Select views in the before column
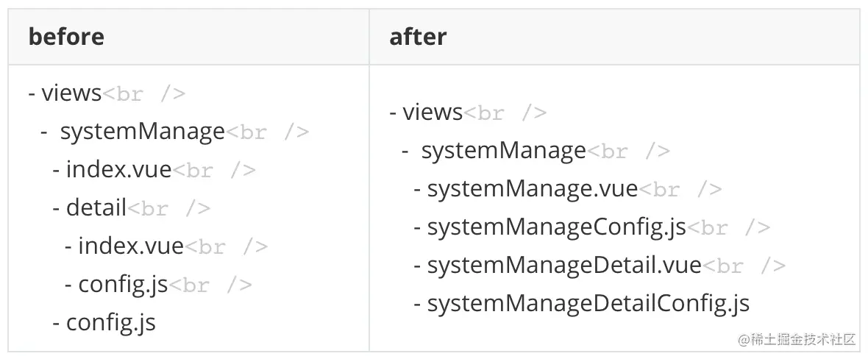 pos(71,93)
